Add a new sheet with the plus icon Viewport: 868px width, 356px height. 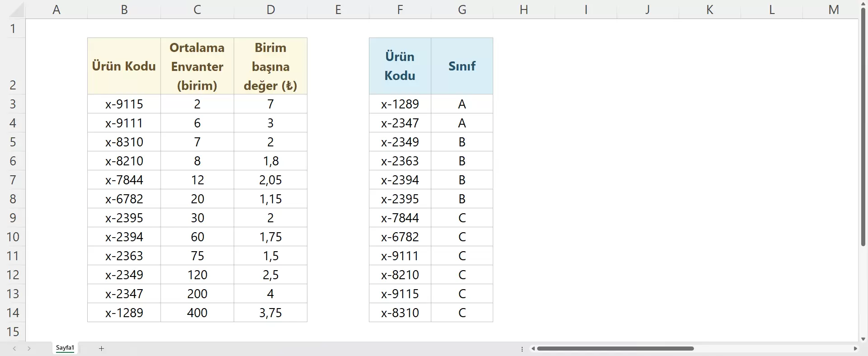[102, 348]
